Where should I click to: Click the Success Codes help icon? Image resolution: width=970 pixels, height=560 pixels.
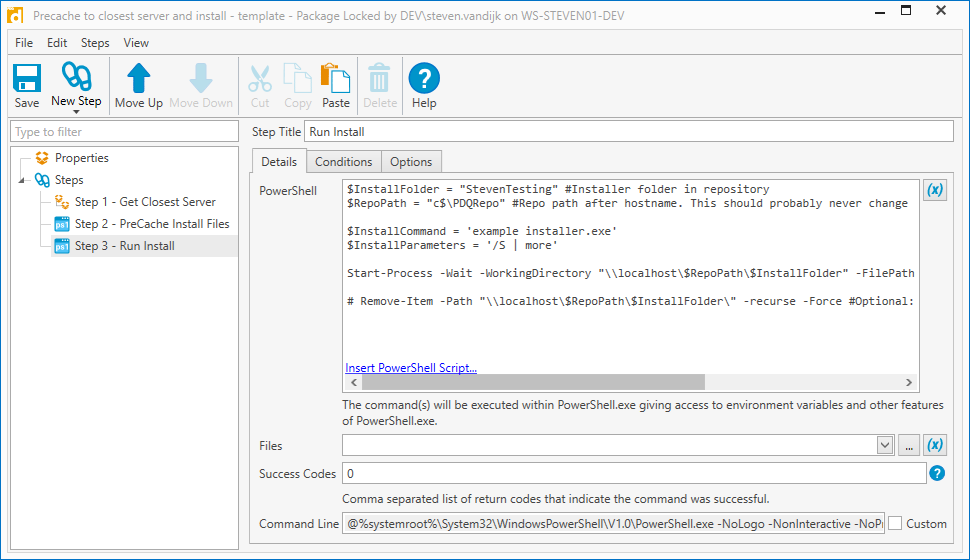(937, 473)
